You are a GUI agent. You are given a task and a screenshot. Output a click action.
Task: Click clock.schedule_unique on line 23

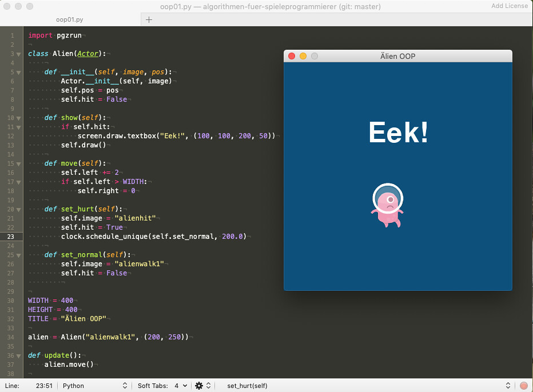104,237
